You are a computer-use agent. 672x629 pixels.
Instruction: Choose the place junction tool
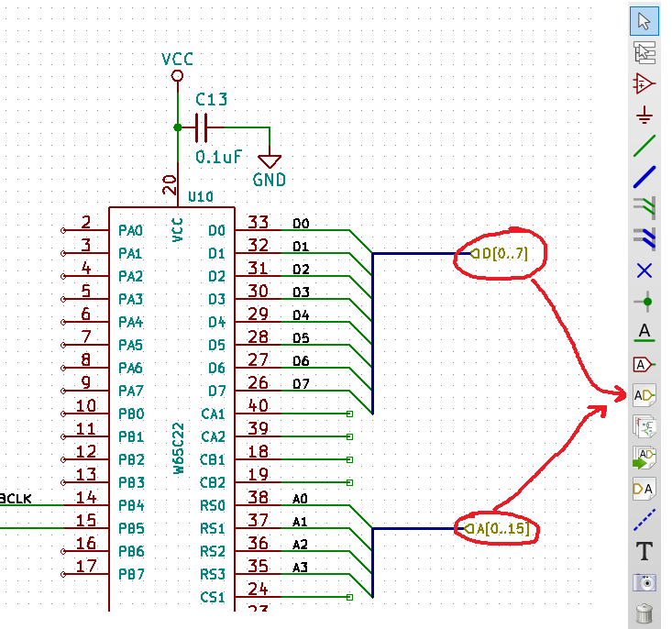tap(644, 301)
